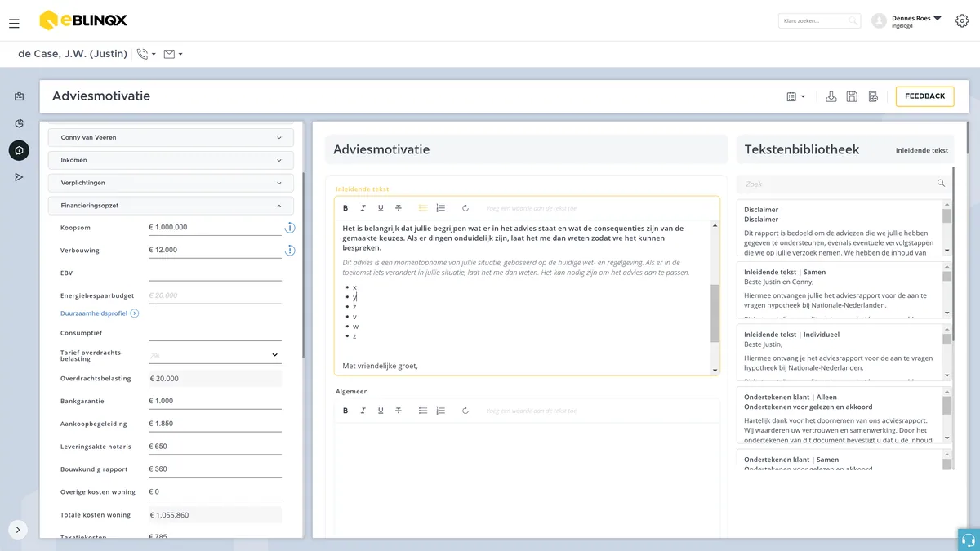
Task: Open the headset support widget
Action: pyautogui.click(x=969, y=540)
